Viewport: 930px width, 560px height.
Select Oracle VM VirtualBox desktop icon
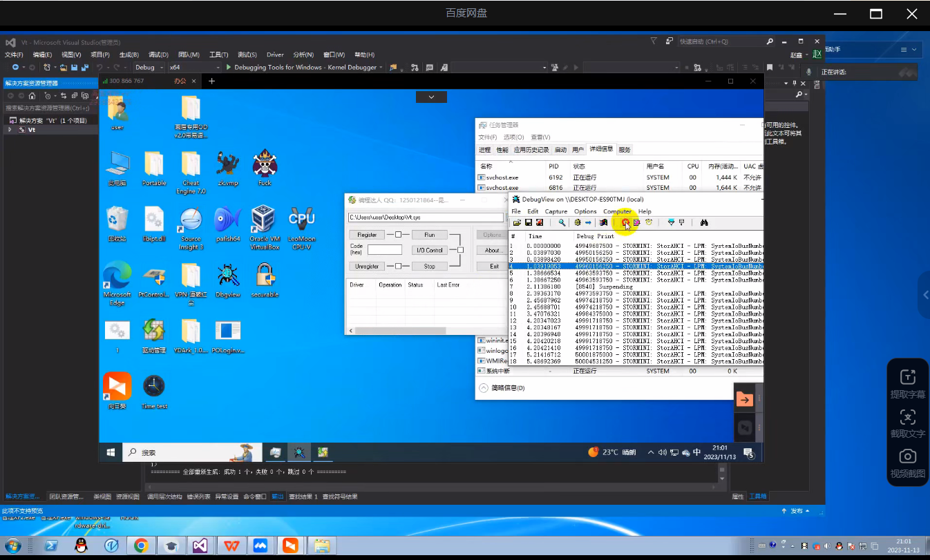[x=264, y=226]
